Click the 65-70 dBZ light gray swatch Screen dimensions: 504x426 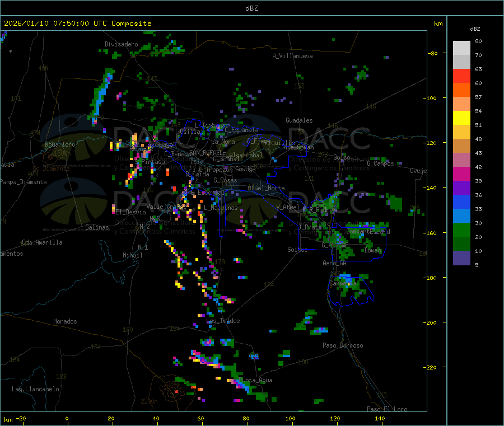(461, 62)
